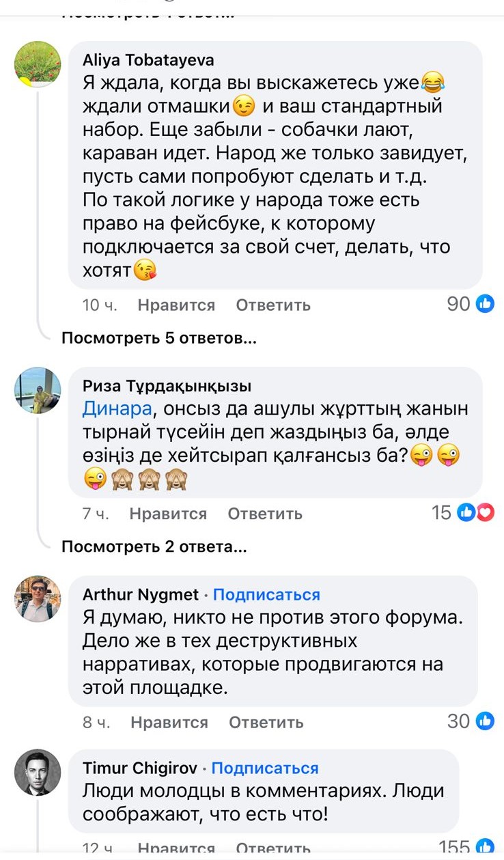Reply to Arthur's comment via Ответить
The width and height of the screenshot is (504, 860).
click(265, 722)
